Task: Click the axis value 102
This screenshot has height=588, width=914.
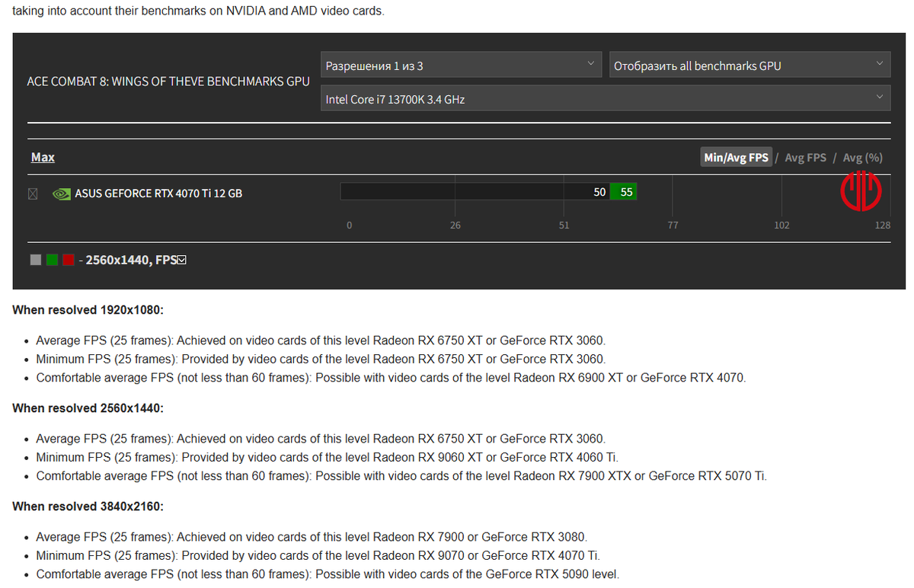Action: tap(781, 225)
